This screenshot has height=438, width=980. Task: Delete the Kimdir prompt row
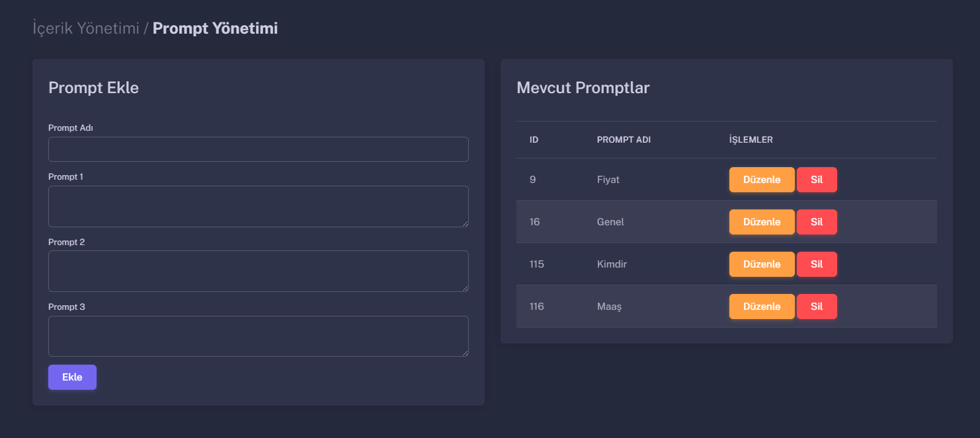817,264
